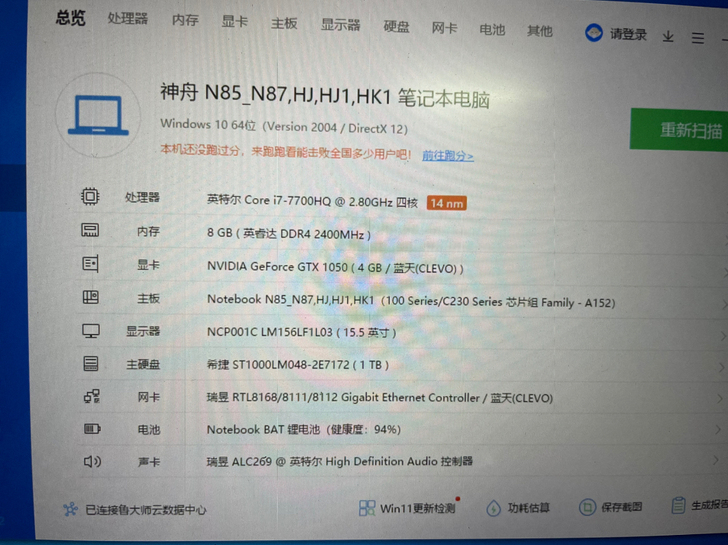
Task: Click the 处理器 row label
Action: coord(143,197)
